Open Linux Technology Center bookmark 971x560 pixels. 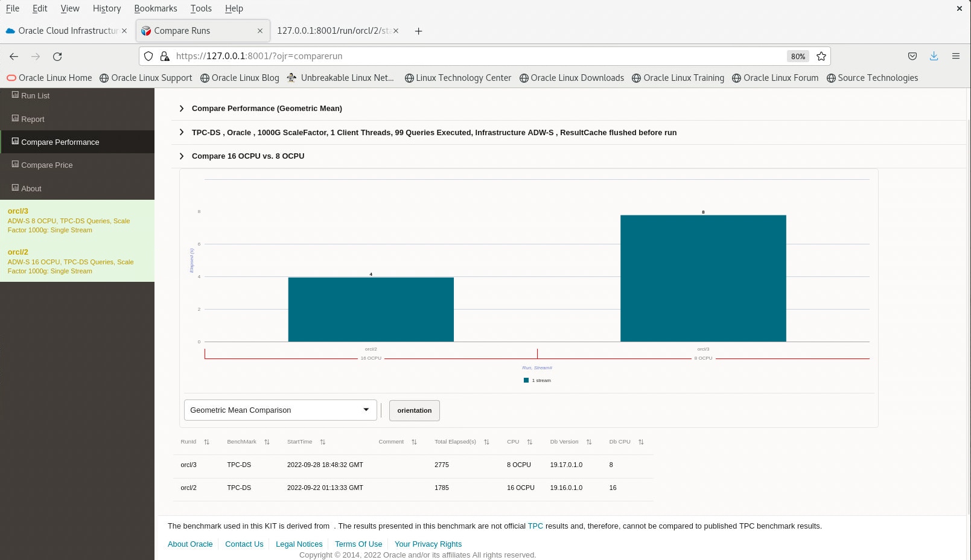(x=458, y=78)
